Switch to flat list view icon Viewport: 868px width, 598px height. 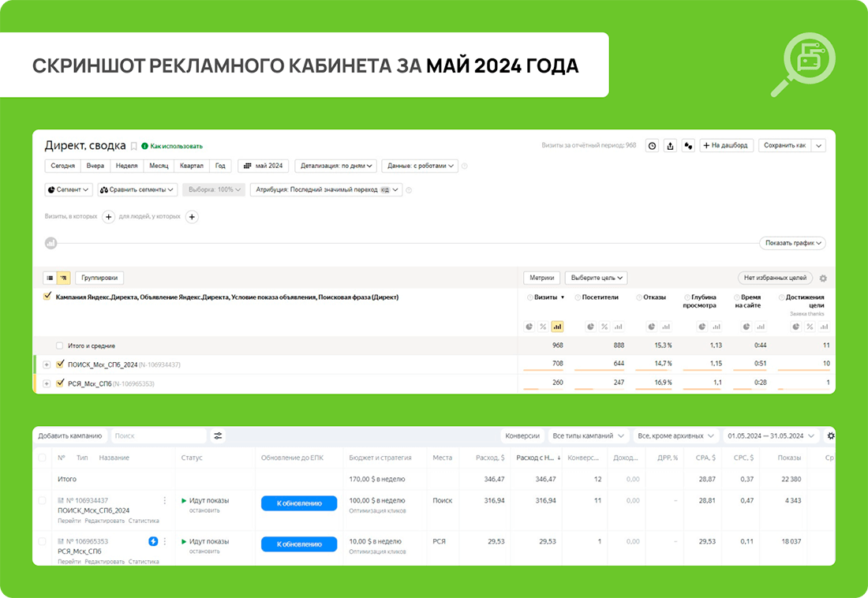(50, 278)
